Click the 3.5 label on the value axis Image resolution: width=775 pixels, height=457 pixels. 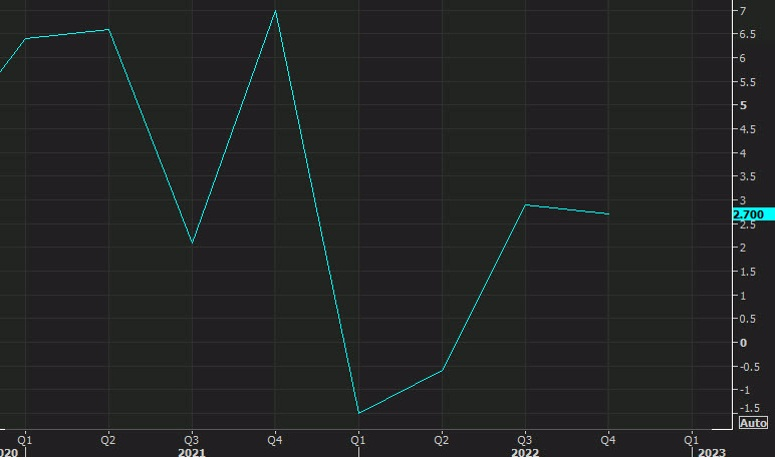pos(747,177)
